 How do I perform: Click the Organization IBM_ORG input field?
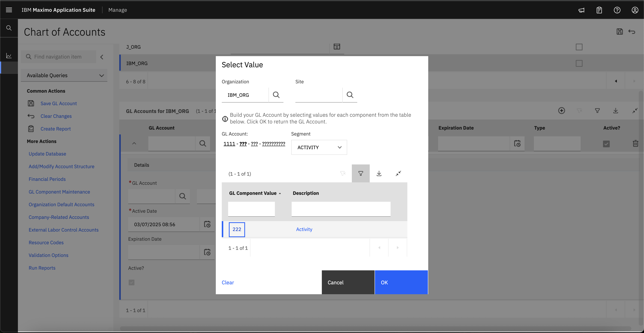tap(245, 95)
